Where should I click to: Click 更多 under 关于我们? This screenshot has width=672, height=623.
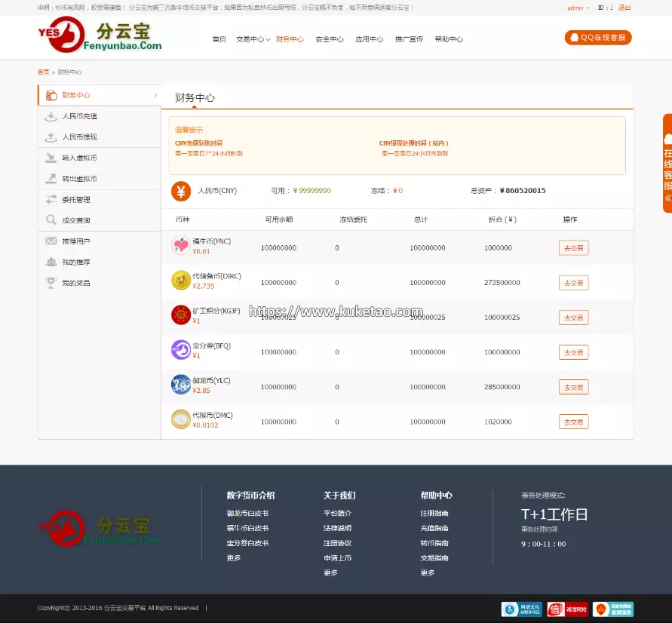(x=330, y=573)
